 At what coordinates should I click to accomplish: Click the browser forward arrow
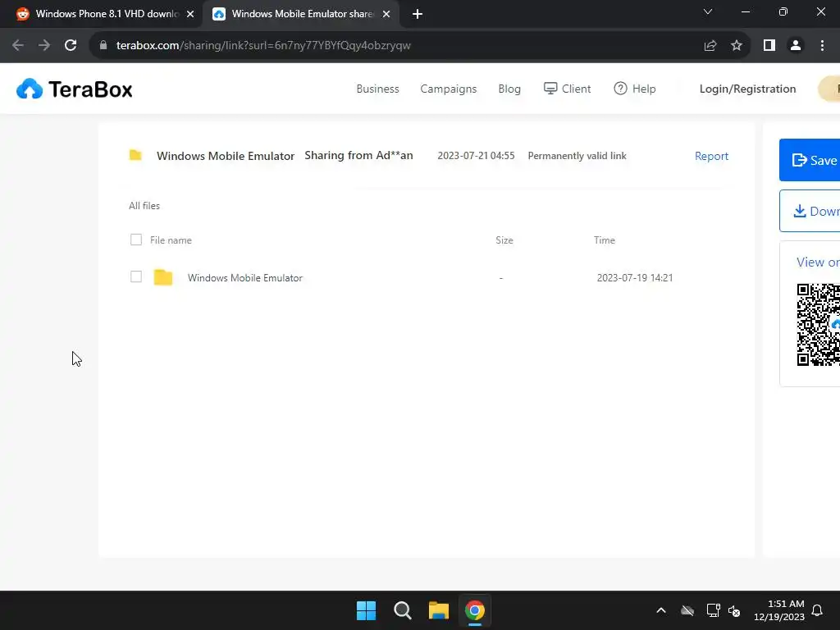(x=44, y=46)
